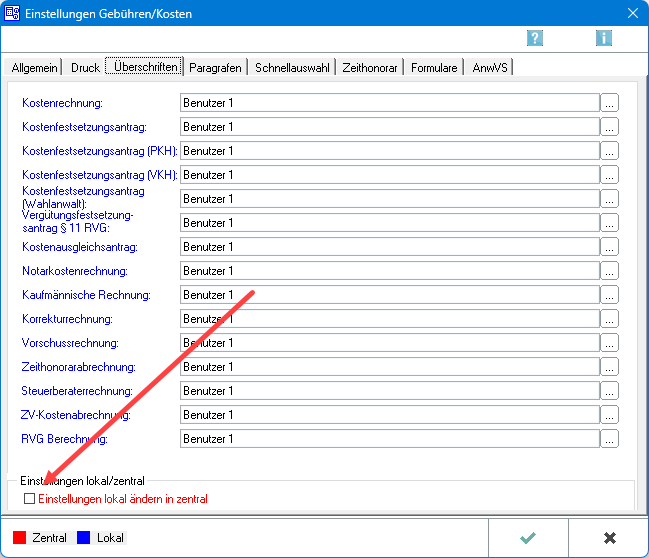This screenshot has height=558, width=649.
Task: Click the help question mark icon
Action: [x=535, y=38]
